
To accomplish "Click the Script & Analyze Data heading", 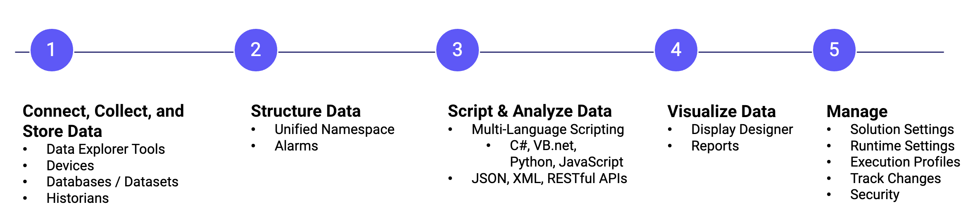I will [530, 111].
